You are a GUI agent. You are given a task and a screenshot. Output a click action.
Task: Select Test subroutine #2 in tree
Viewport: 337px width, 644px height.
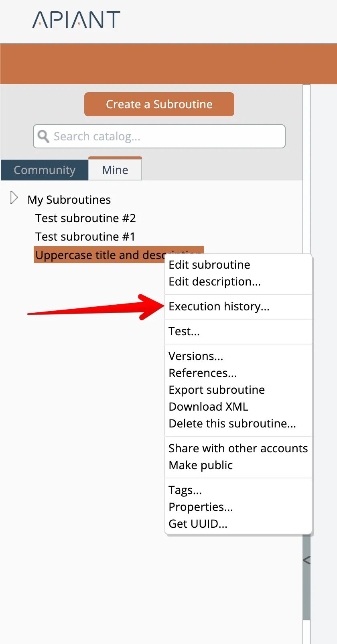(85, 218)
